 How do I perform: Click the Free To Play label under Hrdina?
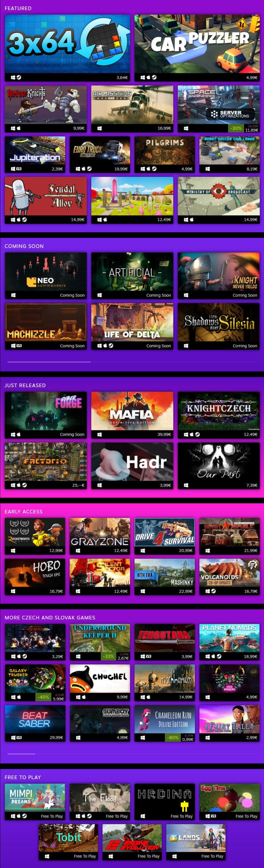point(181,816)
